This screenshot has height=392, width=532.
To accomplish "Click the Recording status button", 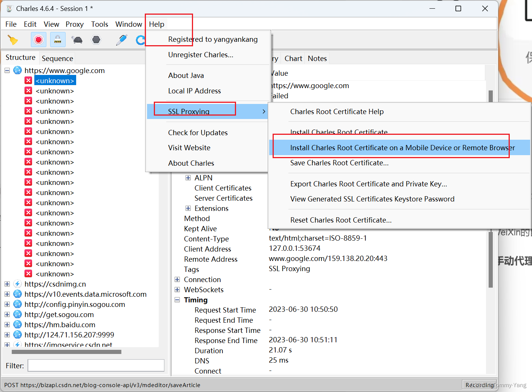I will [x=480, y=384].
